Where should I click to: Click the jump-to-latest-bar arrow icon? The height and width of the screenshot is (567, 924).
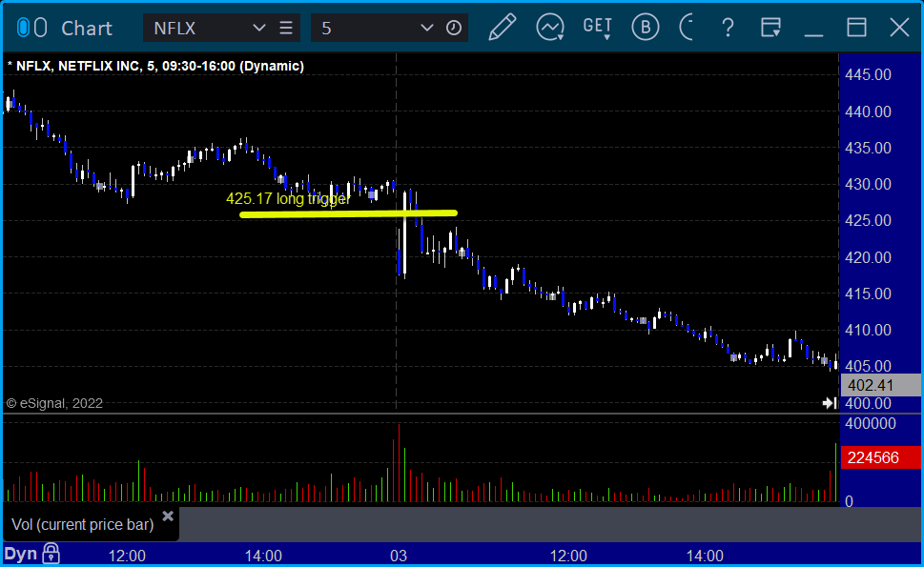click(x=830, y=403)
